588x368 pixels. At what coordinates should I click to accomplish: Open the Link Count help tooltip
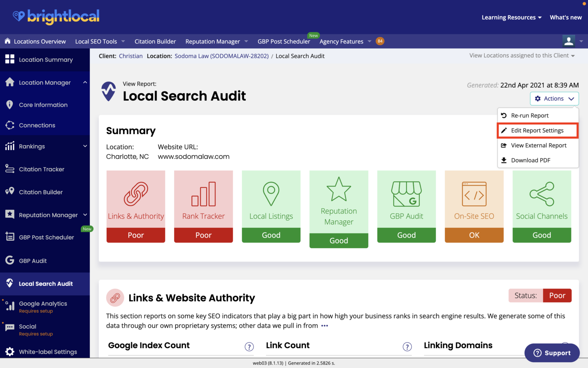click(x=407, y=347)
